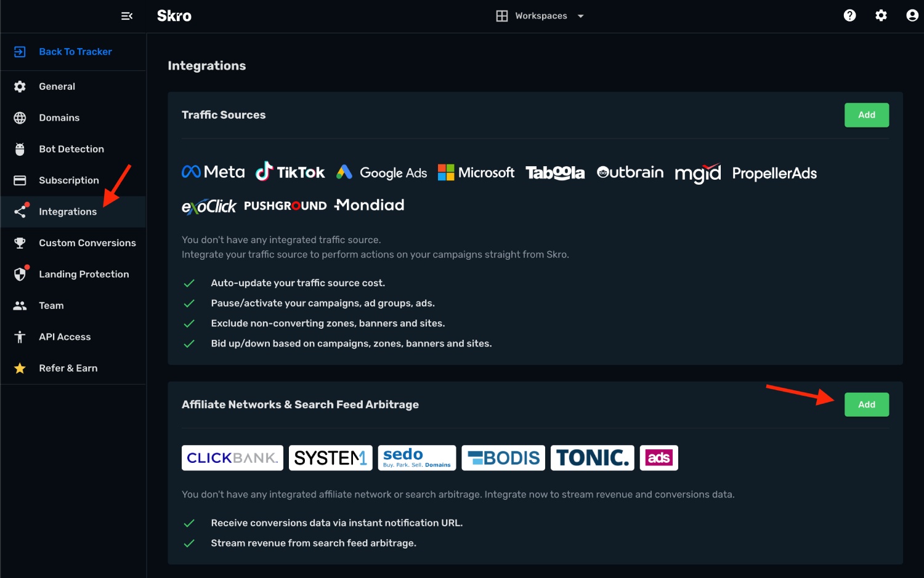Click the Skro logo
This screenshot has height=578, width=924.
(x=174, y=16)
